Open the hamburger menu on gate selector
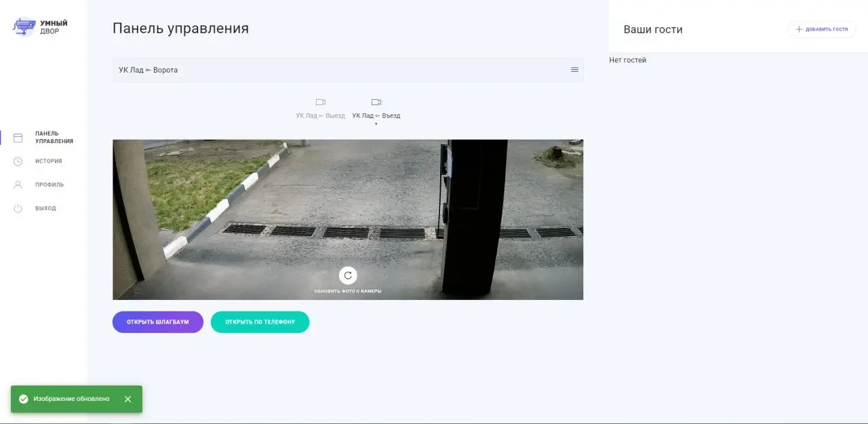The height and width of the screenshot is (424, 868). [x=574, y=70]
